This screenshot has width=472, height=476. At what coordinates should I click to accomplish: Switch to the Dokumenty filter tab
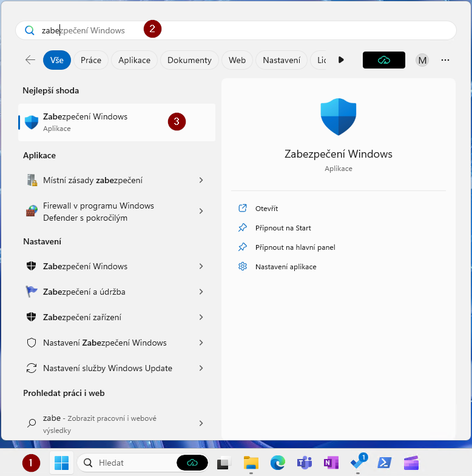coord(189,60)
